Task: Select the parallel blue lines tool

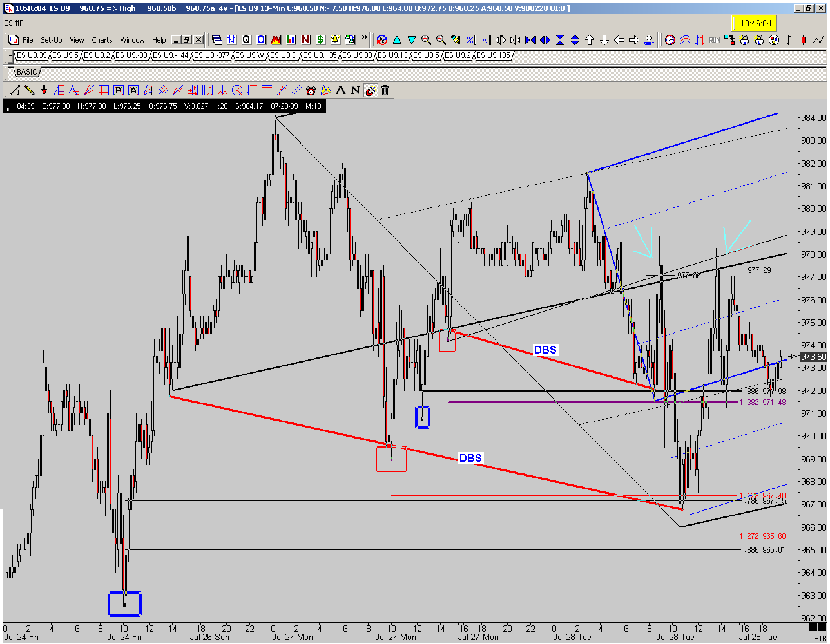Action: (296, 90)
